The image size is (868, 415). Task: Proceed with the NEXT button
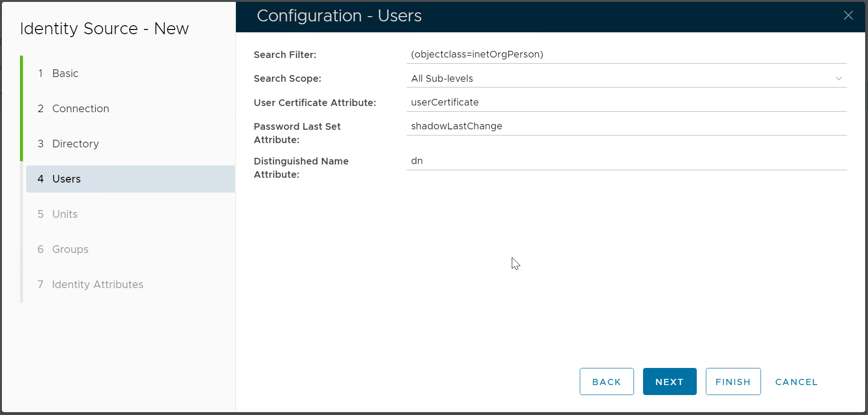tap(669, 382)
